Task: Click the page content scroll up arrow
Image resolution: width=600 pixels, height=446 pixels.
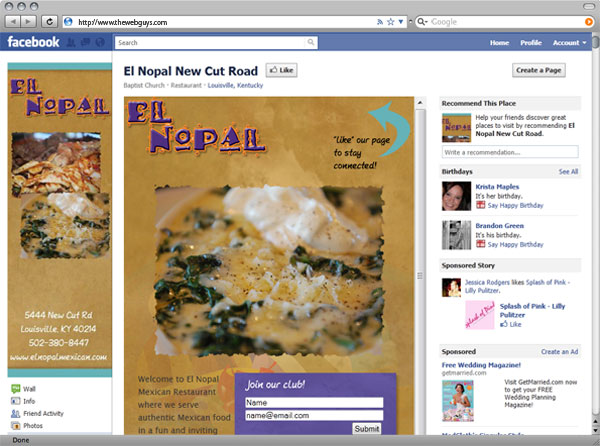Action: 420,103
